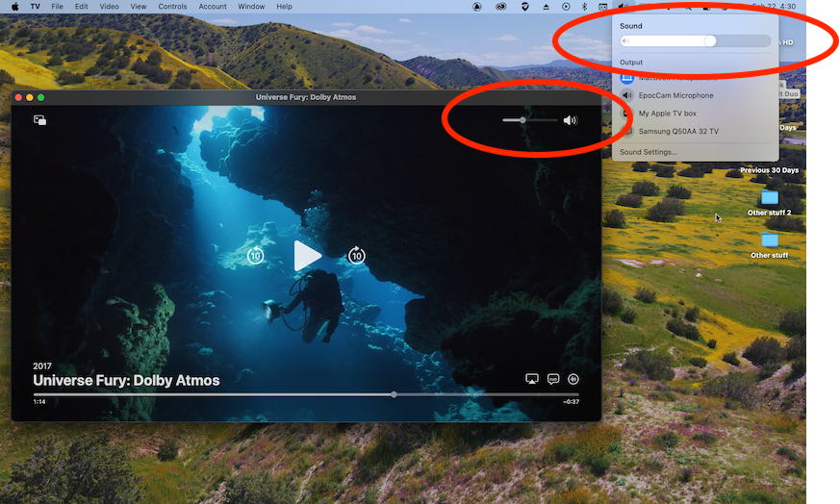Open the View menu
This screenshot has width=840, height=504.
(139, 7)
